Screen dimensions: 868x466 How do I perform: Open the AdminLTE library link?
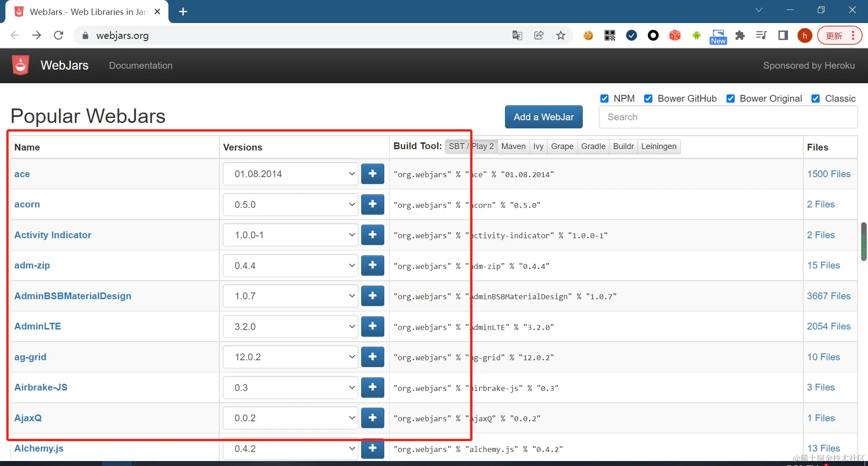(38, 326)
